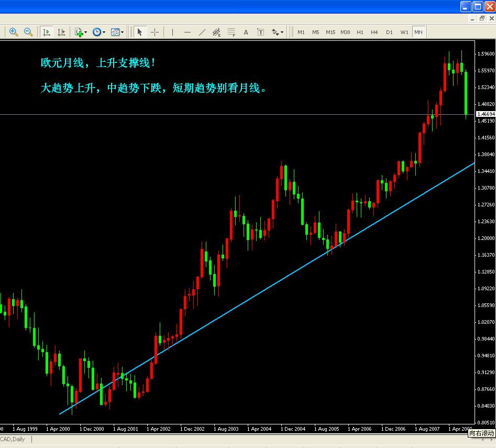Switch to the H4 timeframe
Image resolution: width=496 pixels, height=448 pixels.
tap(374, 32)
